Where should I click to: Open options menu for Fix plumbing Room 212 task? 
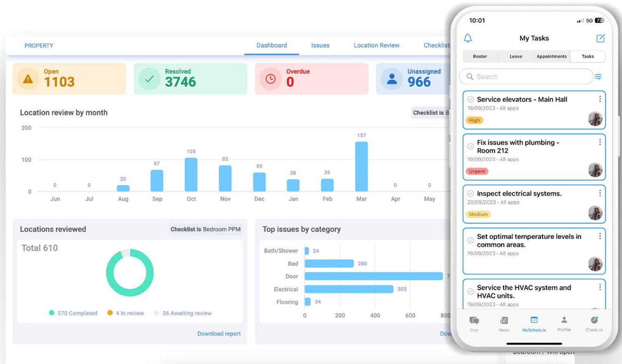600,142
